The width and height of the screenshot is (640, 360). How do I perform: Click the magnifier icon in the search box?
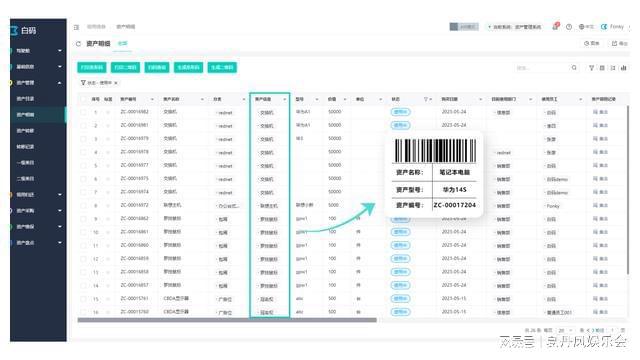(574, 68)
